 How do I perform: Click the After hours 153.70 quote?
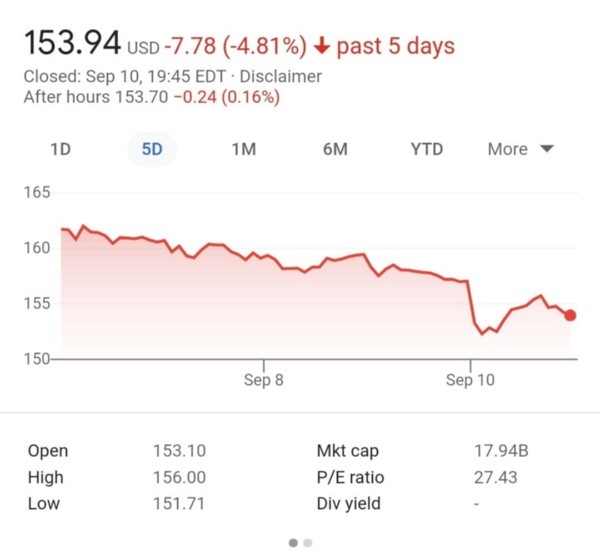tap(150, 97)
